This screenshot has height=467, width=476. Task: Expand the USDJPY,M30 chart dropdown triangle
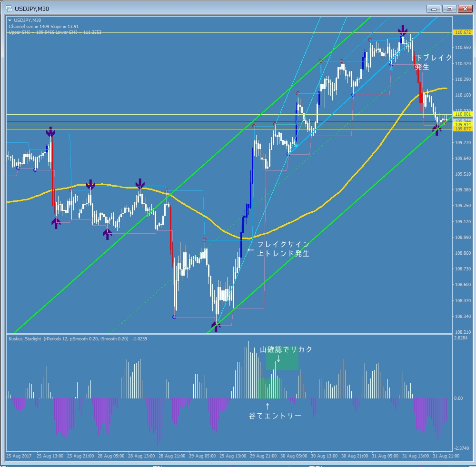point(10,20)
